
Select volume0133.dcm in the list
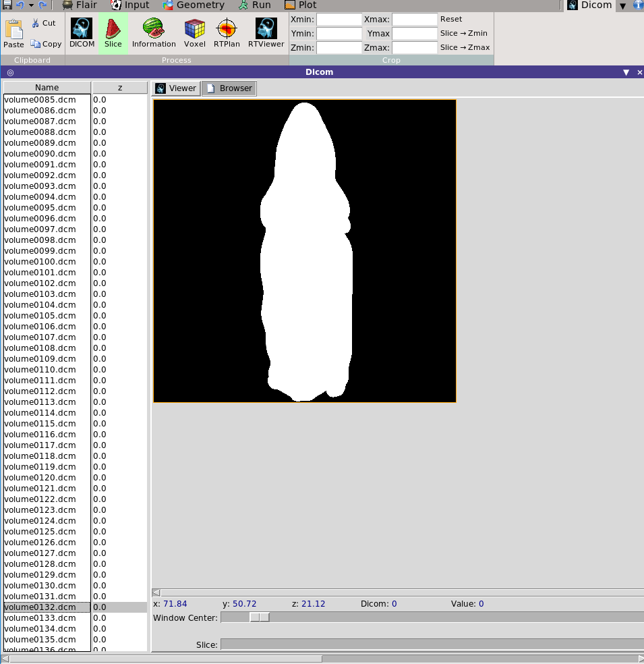coord(47,618)
